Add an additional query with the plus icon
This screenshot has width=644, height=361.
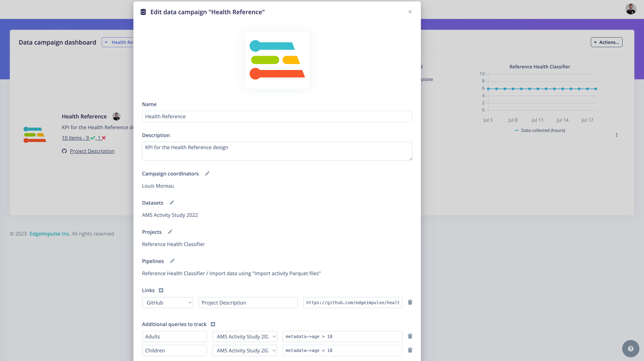[213, 324]
